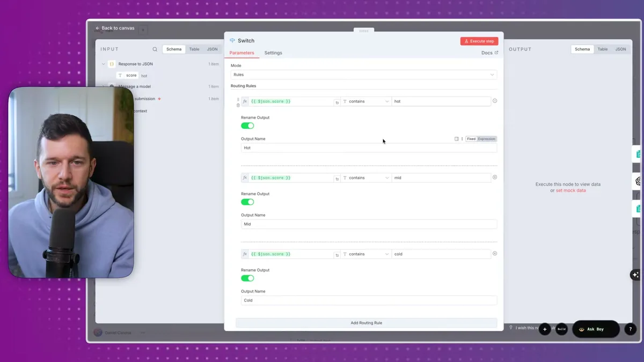Screen dimensions: 644x362
Task: Click the fx expression icon on the hot rule
Action: click(x=245, y=101)
